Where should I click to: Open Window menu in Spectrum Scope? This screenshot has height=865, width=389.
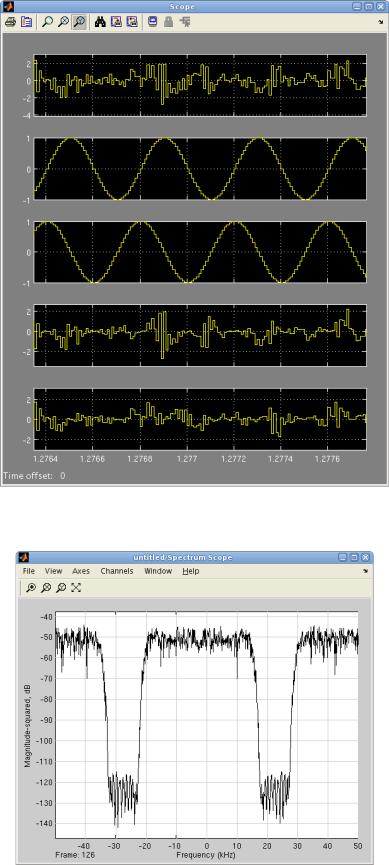158,571
